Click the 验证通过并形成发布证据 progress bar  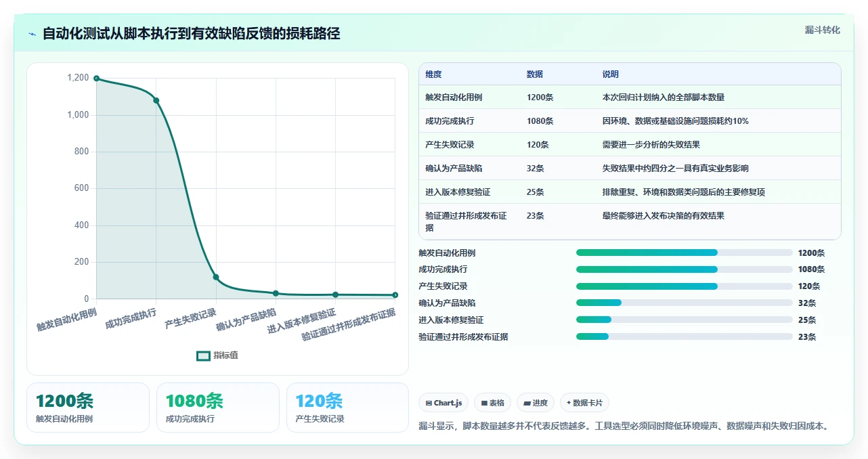684,336
